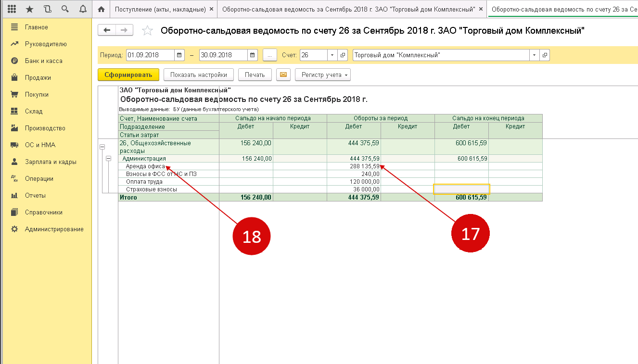Add report to favorites with star
Viewport: 638px width, 364px height.
tap(148, 31)
